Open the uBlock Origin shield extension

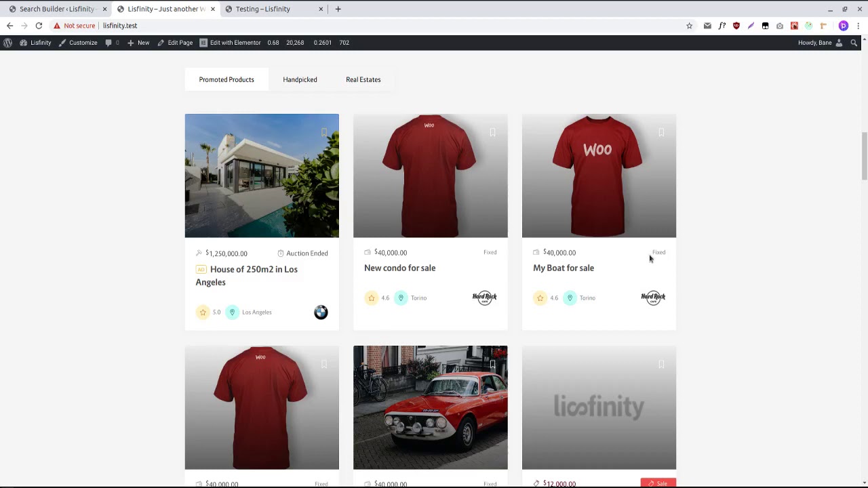(736, 26)
